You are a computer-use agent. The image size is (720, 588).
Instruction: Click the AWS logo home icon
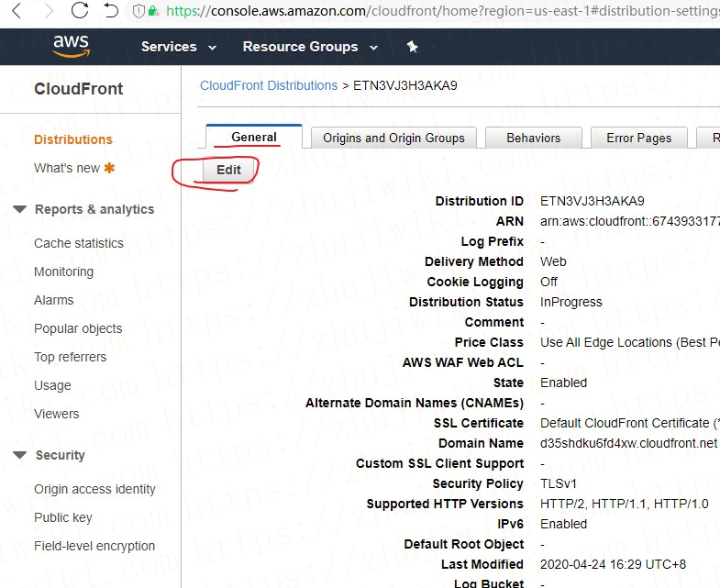[71, 47]
